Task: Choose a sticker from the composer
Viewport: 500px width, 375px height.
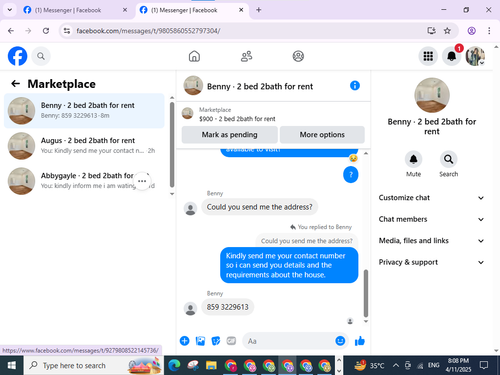Action: coord(216,341)
